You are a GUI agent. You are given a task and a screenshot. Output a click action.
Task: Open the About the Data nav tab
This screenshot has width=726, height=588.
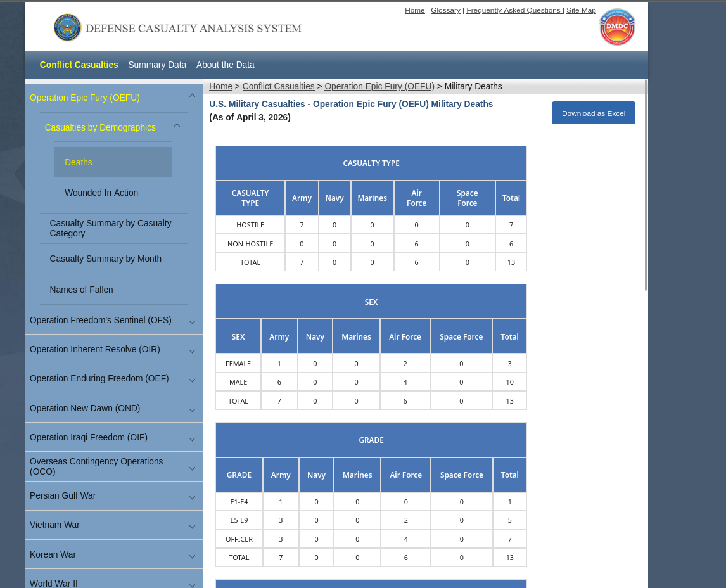(x=225, y=65)
